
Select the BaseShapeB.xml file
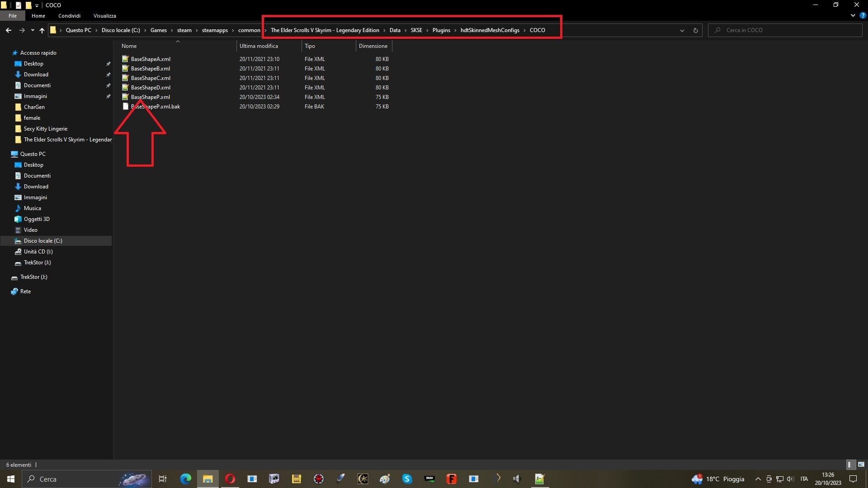coord(150,69)
